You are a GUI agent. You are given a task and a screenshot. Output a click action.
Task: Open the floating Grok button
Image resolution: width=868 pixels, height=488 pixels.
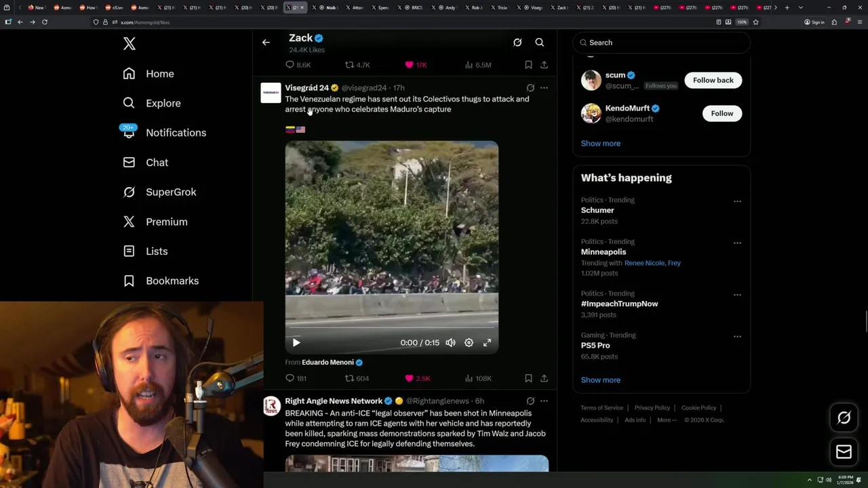pos(844,418)
